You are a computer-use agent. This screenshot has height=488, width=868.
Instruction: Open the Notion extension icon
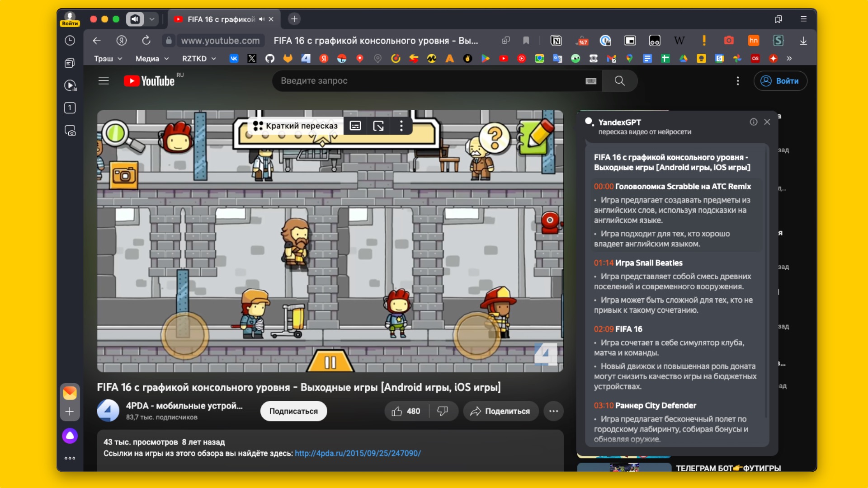click(x=556, y=41)
